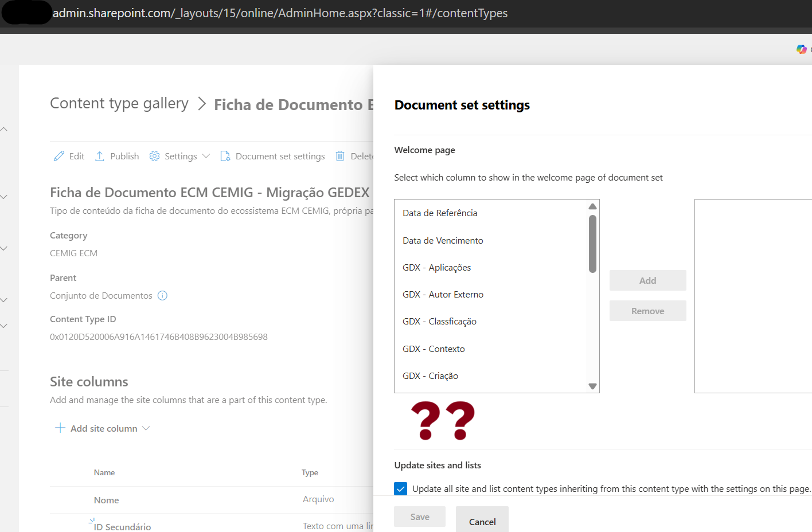Click the Document set settings page icon
Image resolution: width=812 pixels, height=532 pixels.
pos(225,156)
